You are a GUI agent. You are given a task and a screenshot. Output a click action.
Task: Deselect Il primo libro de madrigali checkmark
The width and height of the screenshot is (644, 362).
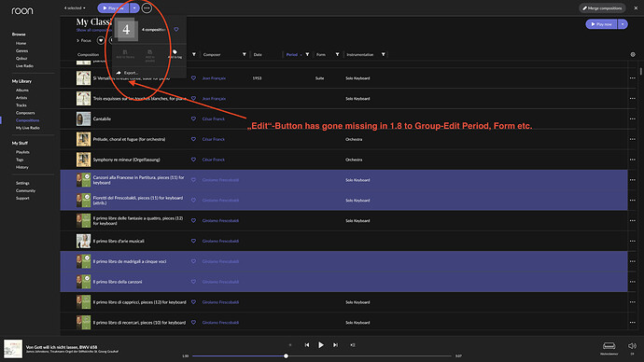point(87,258)
